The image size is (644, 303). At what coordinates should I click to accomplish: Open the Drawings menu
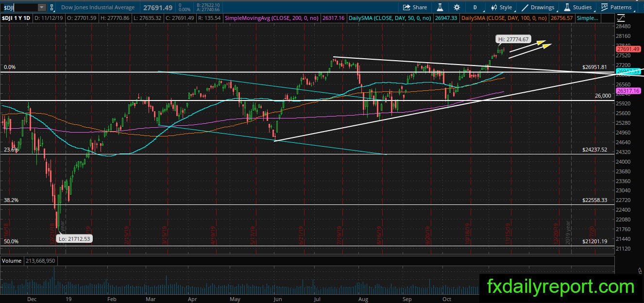tap(538, 7)
